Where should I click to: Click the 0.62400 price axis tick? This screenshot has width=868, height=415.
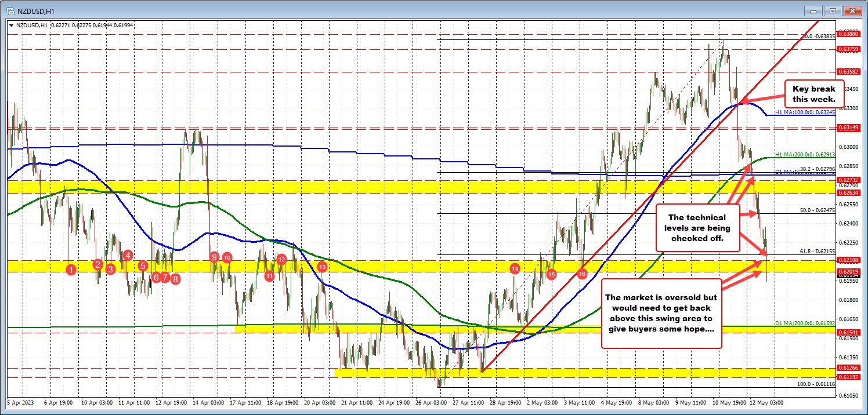tap(849, 223)
